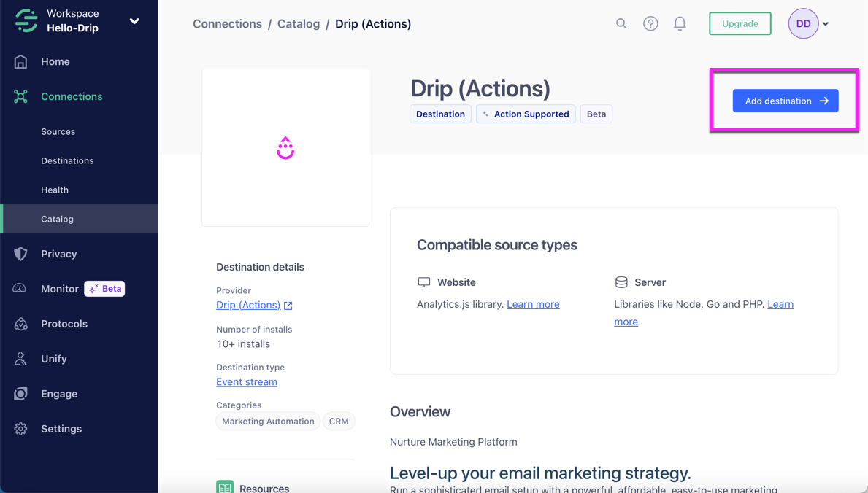Click the Connections nodes icon
The height and width of the screenshot is (493, 868).
pyautogui.click(x=20, y=96)
